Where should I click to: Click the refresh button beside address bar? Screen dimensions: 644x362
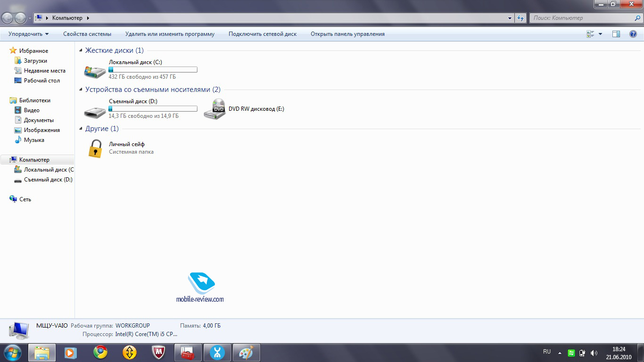tap(520, 18)
